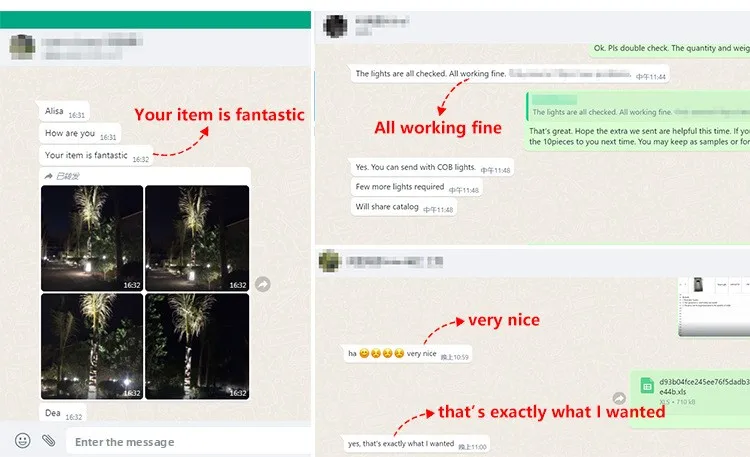
Task: Select the 'Your item is fantastic' message
Action: click(x=96, y=156)
